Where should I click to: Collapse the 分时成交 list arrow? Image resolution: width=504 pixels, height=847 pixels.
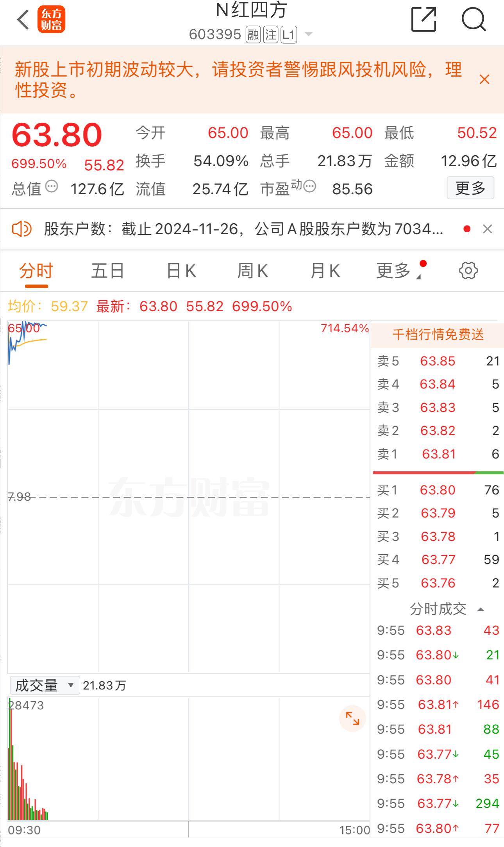click(x=481, y=609)
